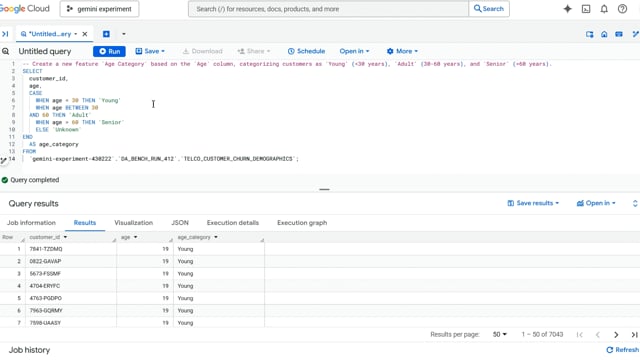Run the query
This screenshot has width=640, height=360.
[109, 51]
